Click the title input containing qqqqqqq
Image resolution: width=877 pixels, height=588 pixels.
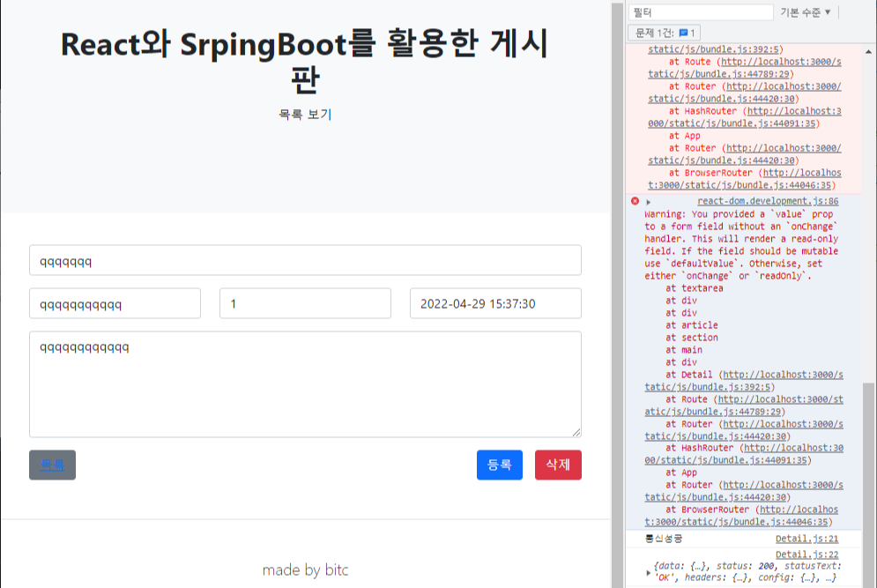pyautogui.click(x=305, y=260)
